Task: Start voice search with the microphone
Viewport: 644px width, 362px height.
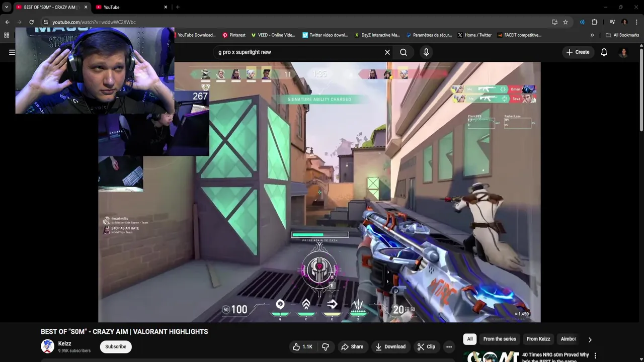Action: 426,52
